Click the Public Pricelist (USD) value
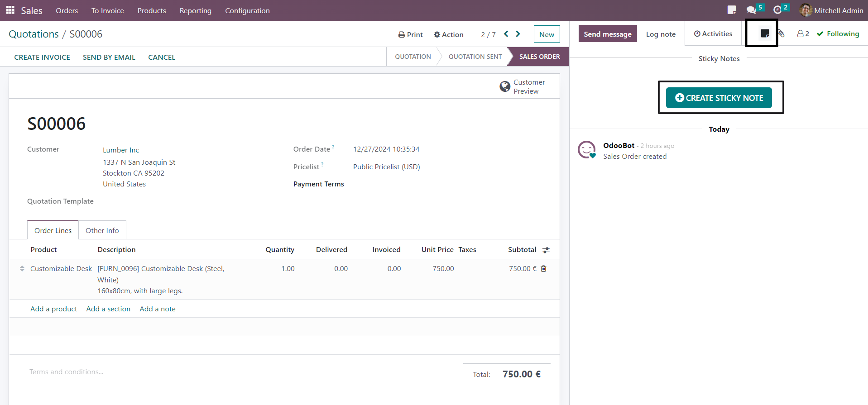The width and height of the screenshot is (868, 405). pyautogui.click(x=387, y=167)
